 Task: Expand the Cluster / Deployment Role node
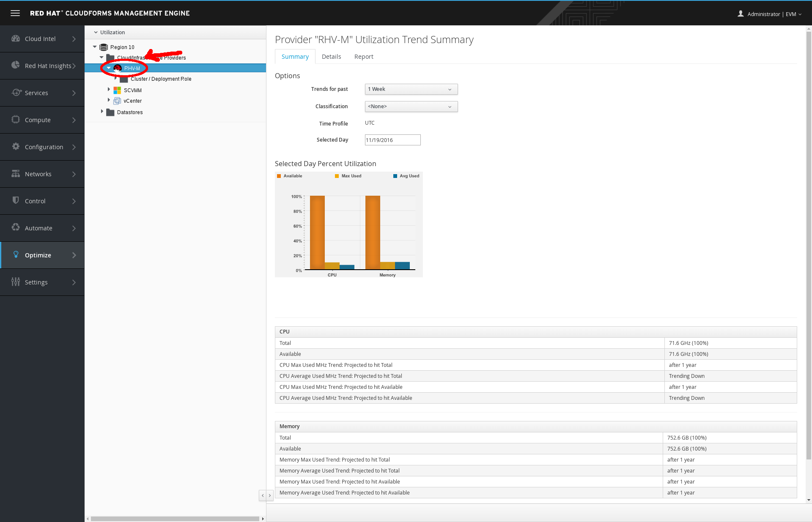[x=115, y=78]
